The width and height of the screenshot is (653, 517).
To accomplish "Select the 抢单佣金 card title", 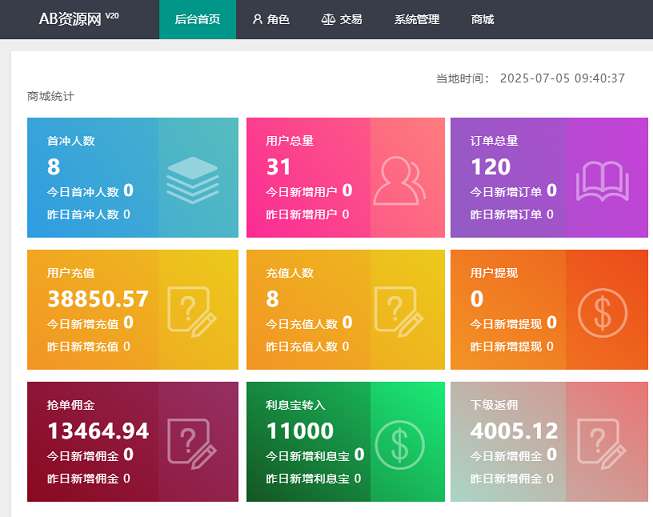I will pyautogui.click(x=71, y=405).
